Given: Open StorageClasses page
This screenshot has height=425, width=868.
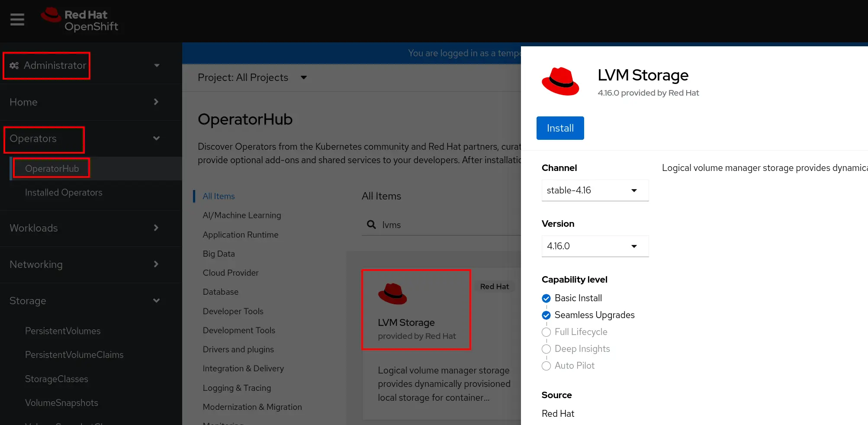Looking at the screenshot, I should click(x=56, y=379).
